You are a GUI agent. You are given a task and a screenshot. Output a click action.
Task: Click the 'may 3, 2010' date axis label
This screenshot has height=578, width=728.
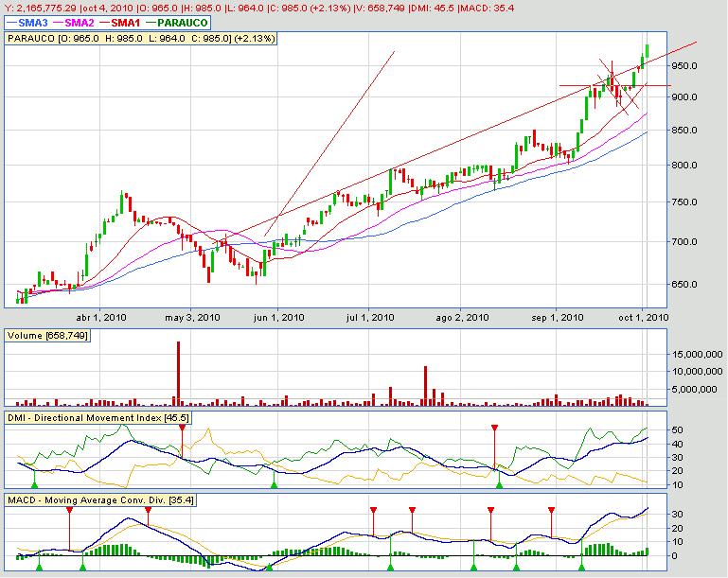[x=192, y=318]
